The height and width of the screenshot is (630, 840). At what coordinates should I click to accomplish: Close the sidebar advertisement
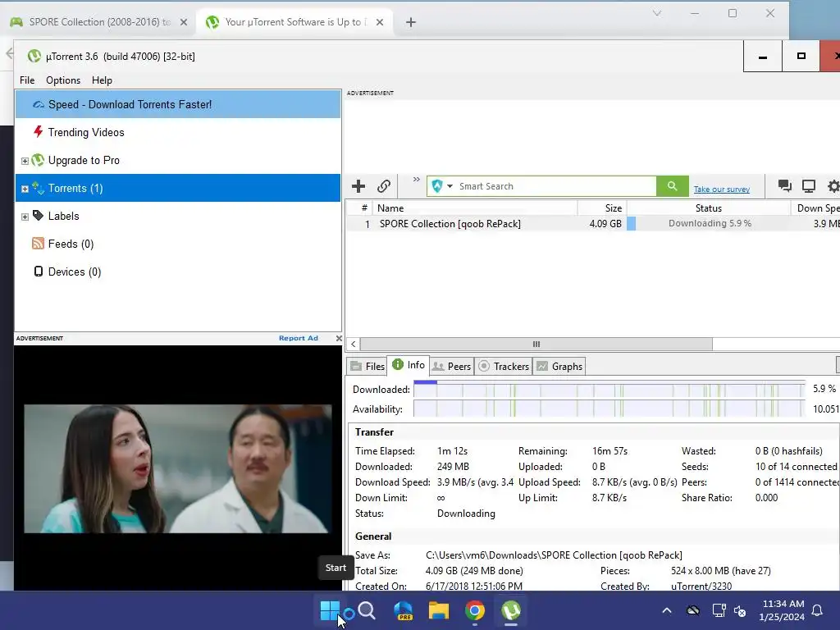point(339,338)
